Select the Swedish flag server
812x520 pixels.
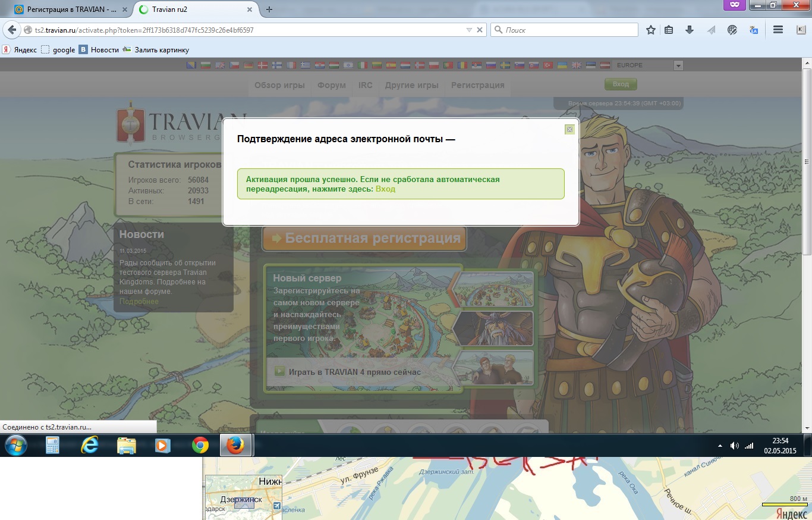tap(505, 65)
